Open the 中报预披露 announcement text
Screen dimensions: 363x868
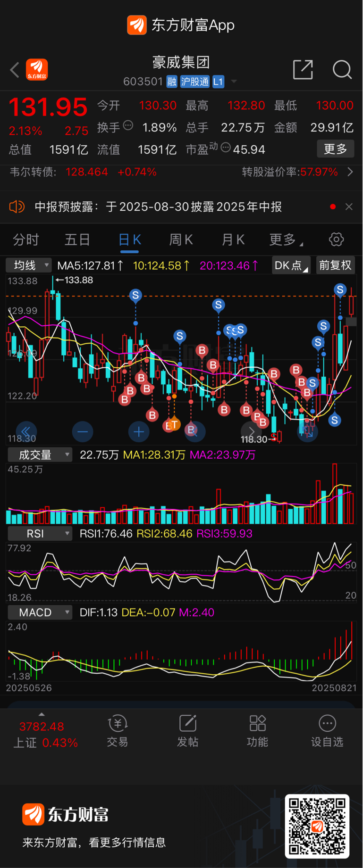(158, 207)
